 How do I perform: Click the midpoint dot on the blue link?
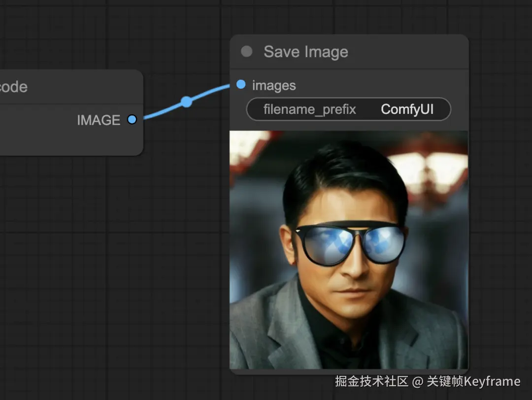click(x=186, y=102)
